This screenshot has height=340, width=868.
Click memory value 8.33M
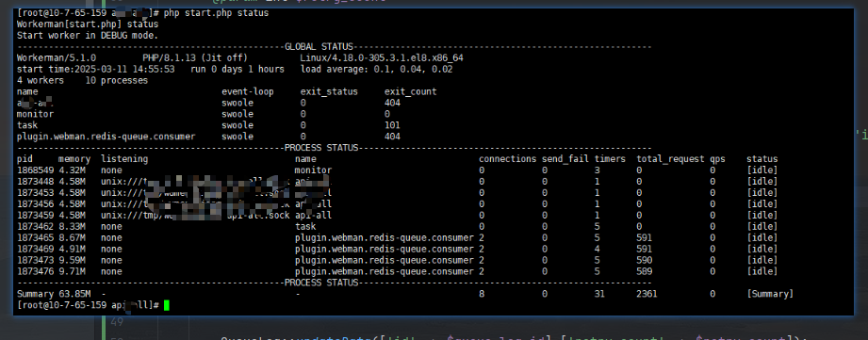72,227
